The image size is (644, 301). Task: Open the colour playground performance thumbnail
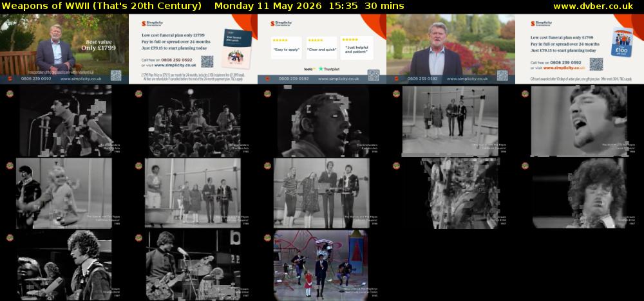(322, 266)
